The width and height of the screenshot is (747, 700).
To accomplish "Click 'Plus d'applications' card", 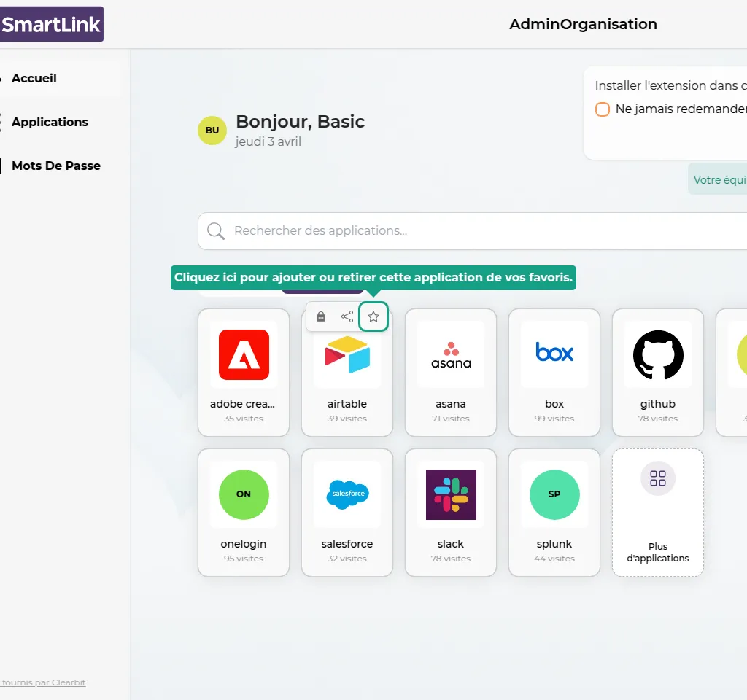I will (658, 513).
